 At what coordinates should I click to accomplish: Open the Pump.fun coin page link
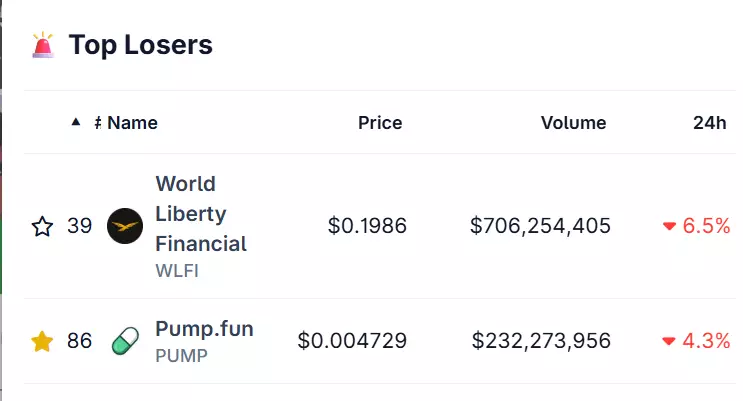204,328
